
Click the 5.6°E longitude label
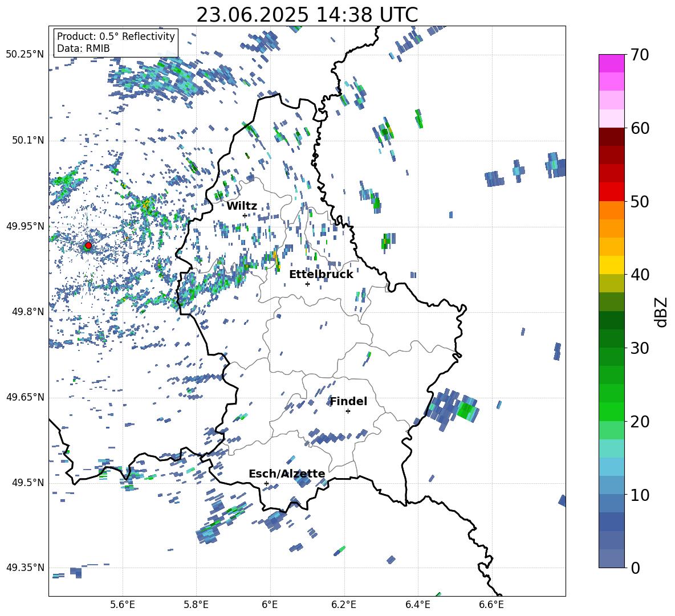(123, 605)
